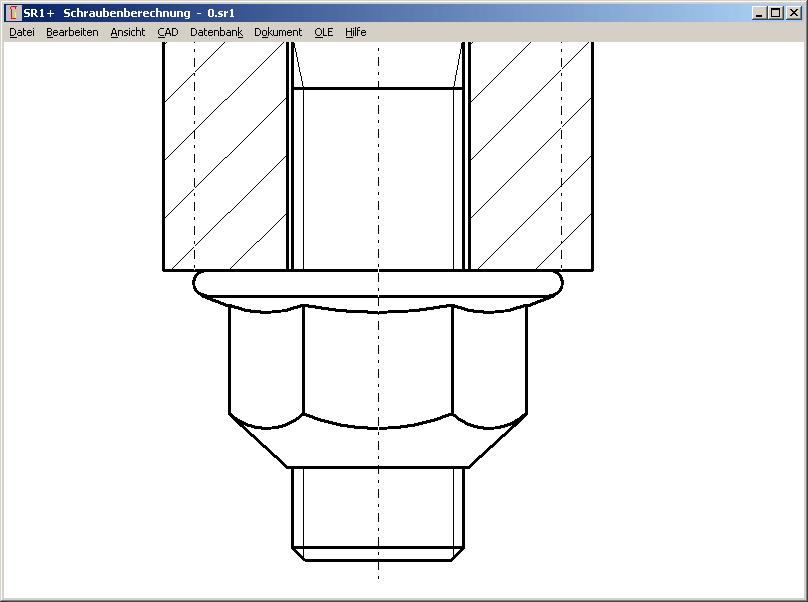808x602 pixels.
Task: Minimize the SR1+ window
Action: click(x=759, y=14)
